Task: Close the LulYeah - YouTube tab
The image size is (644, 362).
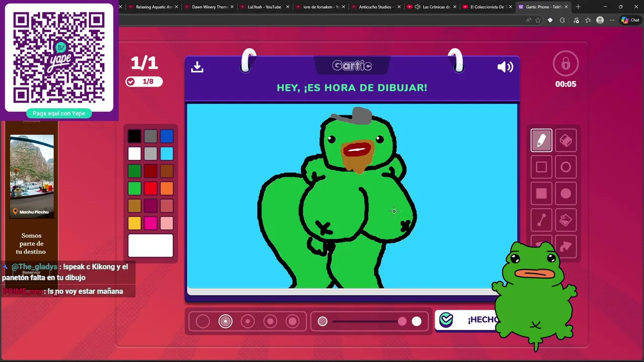Action: pyautogui.click(x=288, y=7)
